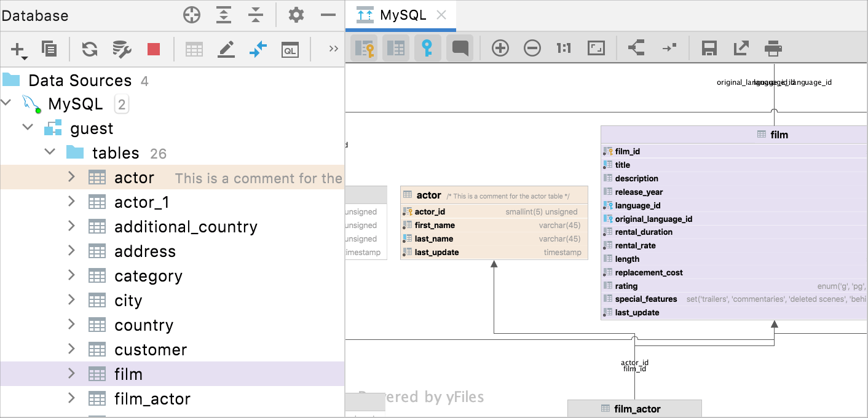Click last_name column in actor diagram
Screen dimensions: 868x418
pos(494,239)
